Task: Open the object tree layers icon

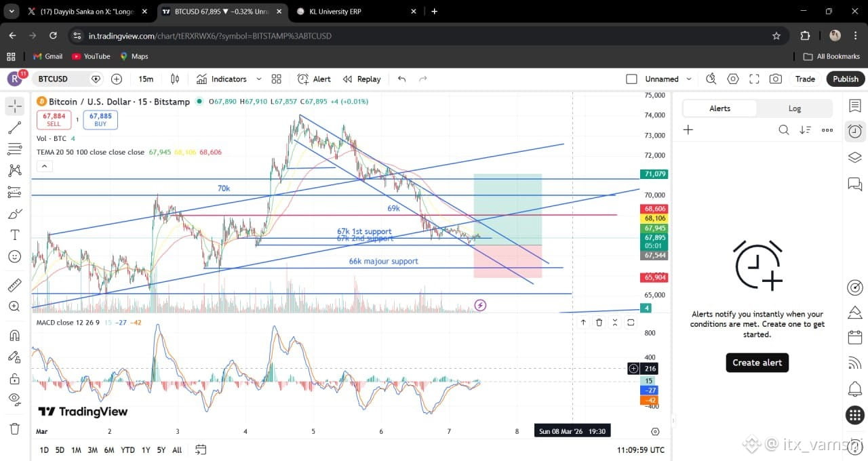Action: [855, 157]
